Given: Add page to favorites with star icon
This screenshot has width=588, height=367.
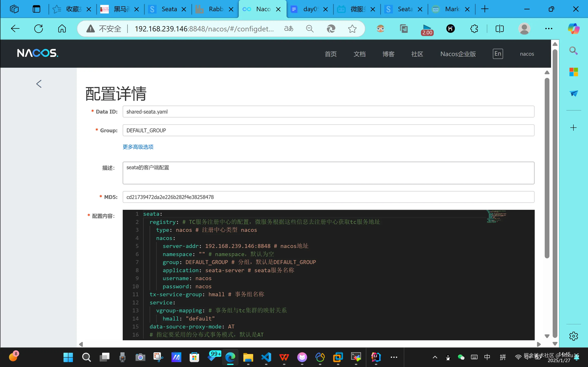Looking at the screenshot, I should [352, 29].
